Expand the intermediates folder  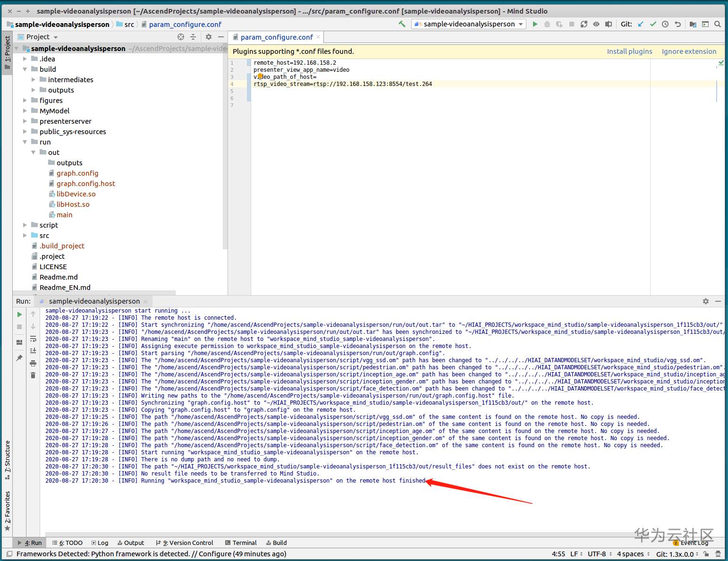(x=34, y=80)
